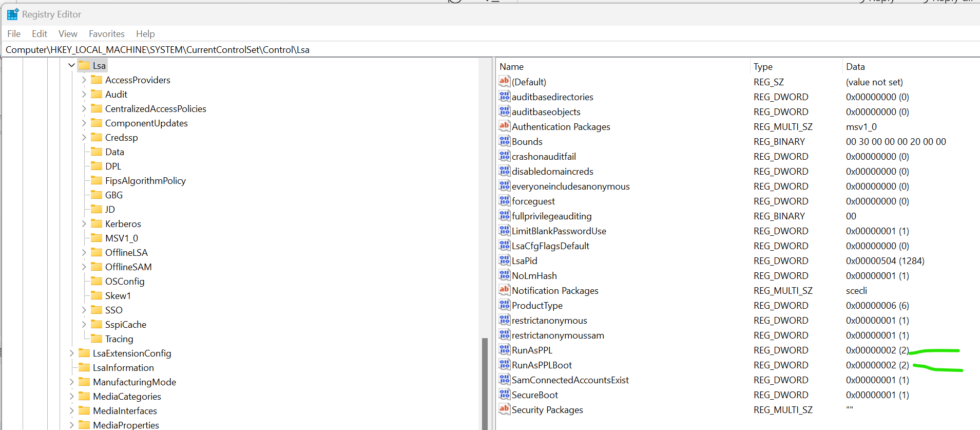Select the Skew1 key
This screenshot has height=430, width=980.
tap(118, 295)
